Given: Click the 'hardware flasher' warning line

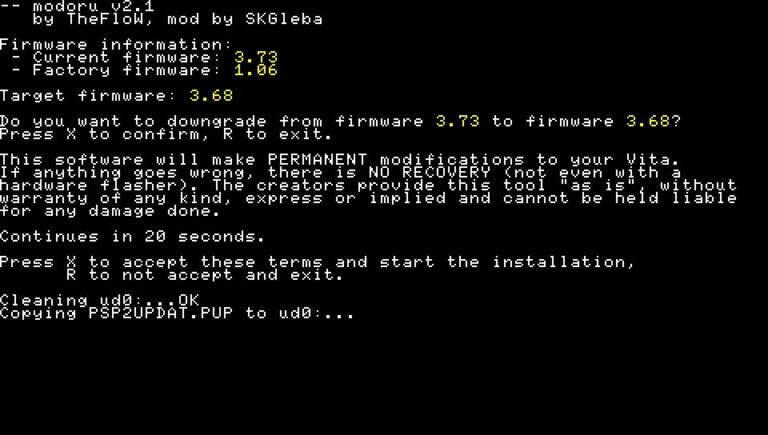Looking at the screenshot, I should (x=368, y=185).
